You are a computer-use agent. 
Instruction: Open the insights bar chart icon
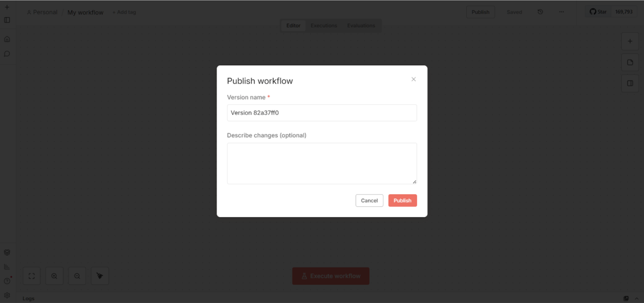(x=7, y=267)
